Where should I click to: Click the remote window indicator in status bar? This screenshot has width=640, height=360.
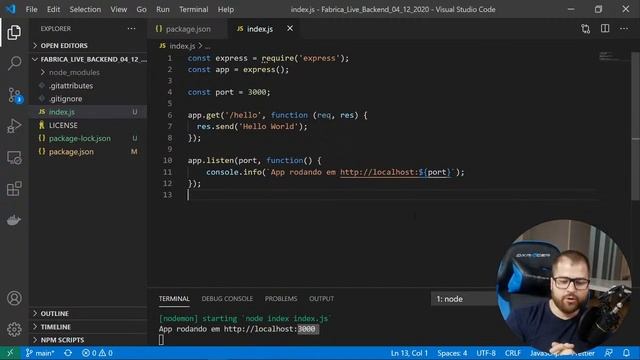click(x=10, y=353)
